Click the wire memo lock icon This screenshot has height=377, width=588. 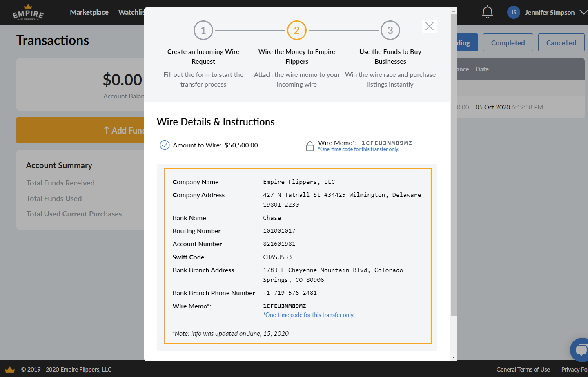[310, 146]
